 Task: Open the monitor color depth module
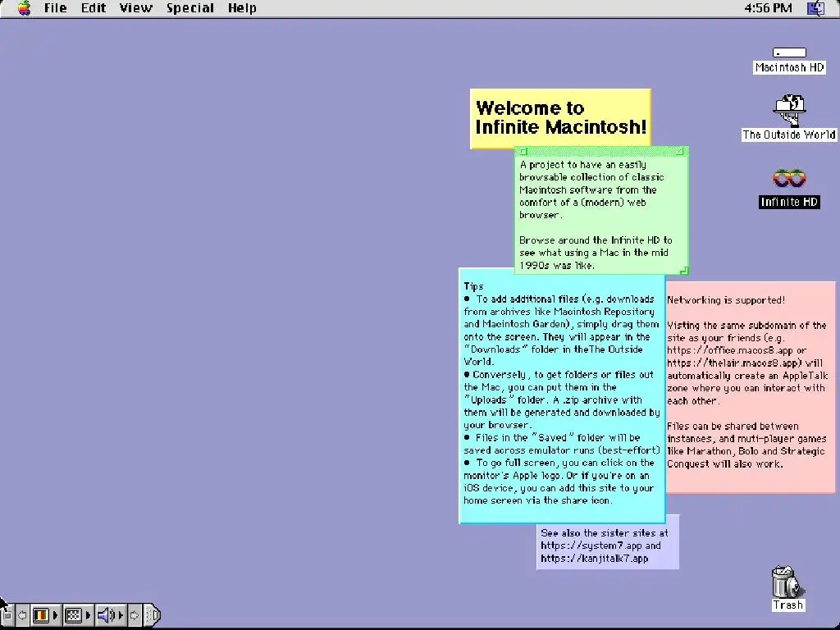point(41,615)
